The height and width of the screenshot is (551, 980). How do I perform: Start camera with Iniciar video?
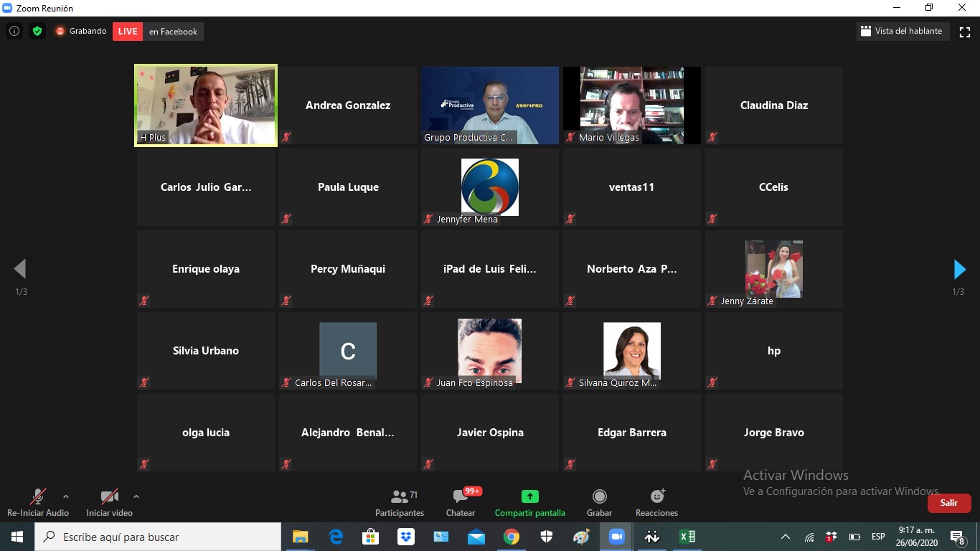coord(109,502)
